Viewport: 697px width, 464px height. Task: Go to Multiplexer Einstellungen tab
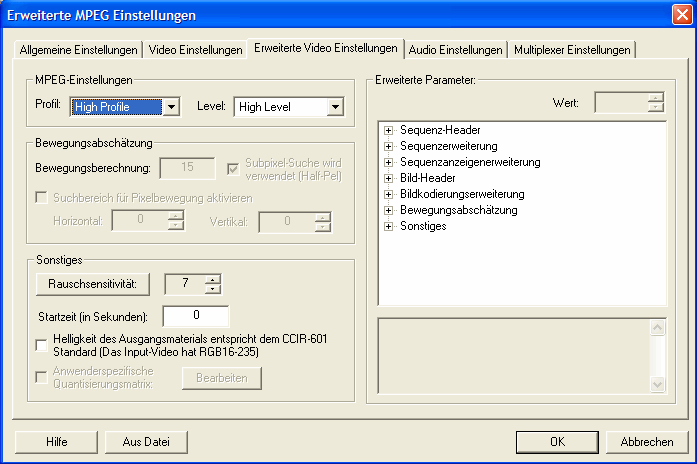[572, 50]
